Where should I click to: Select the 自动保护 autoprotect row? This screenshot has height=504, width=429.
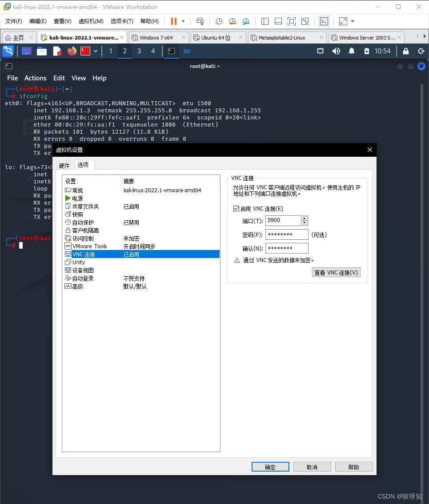[141, 222]
